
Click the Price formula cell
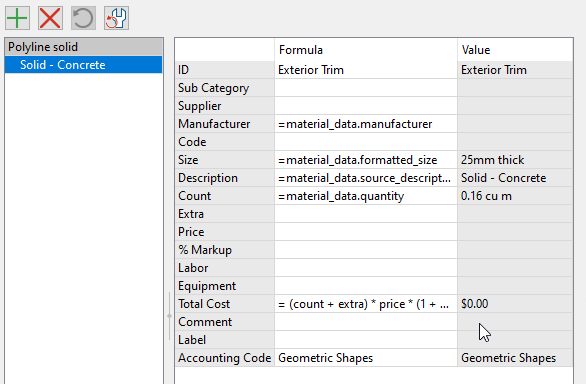(366, 232)
